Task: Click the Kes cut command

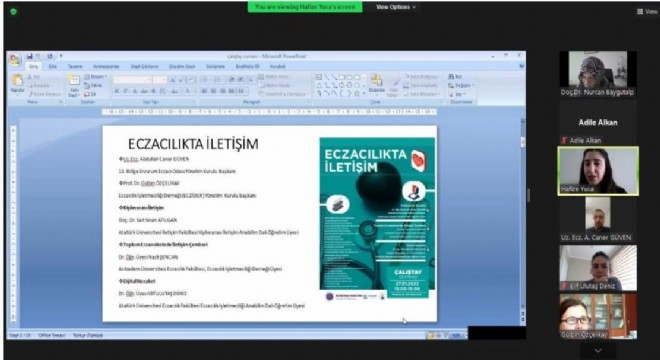Action: click(x=35, y=77)
